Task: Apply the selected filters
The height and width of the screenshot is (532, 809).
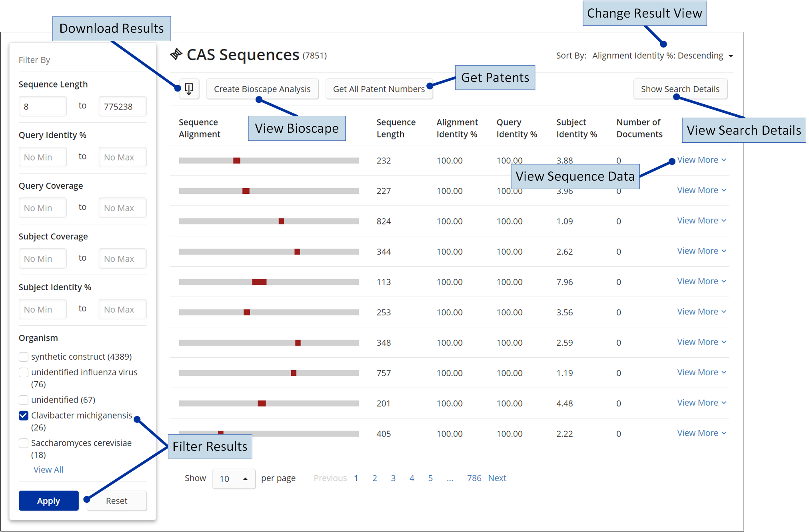Action: click(x=48, y=500)
